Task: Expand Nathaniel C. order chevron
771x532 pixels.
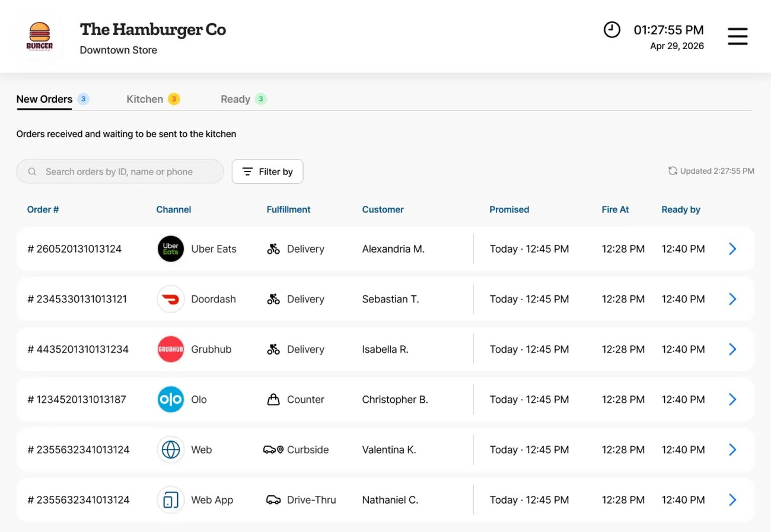Action: [x=732, y=500]
